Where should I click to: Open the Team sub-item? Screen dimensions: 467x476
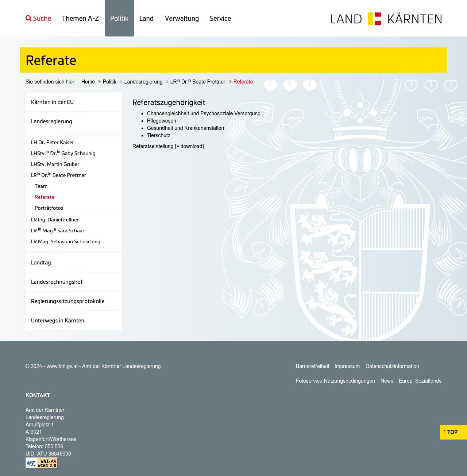click(x=41, y=186)
